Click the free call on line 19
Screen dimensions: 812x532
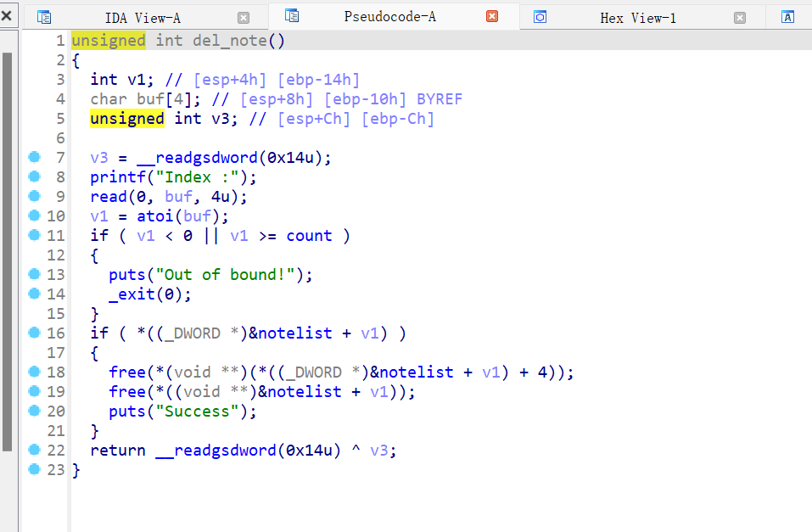tap(127, 392)
